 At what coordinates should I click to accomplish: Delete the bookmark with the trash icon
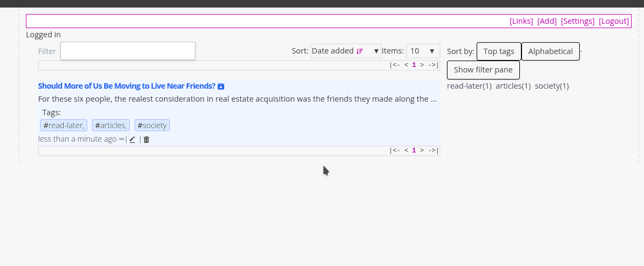146,139
